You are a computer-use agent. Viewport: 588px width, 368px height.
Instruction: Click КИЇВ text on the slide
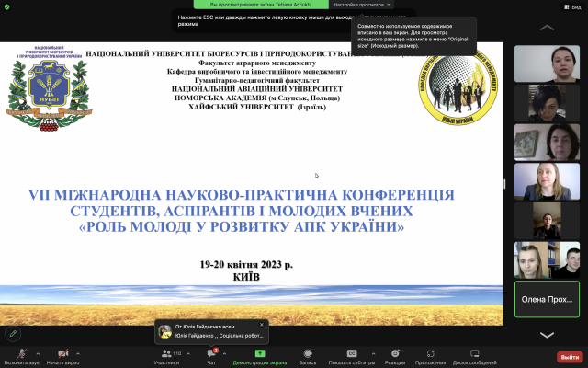[x=246, y=277]
